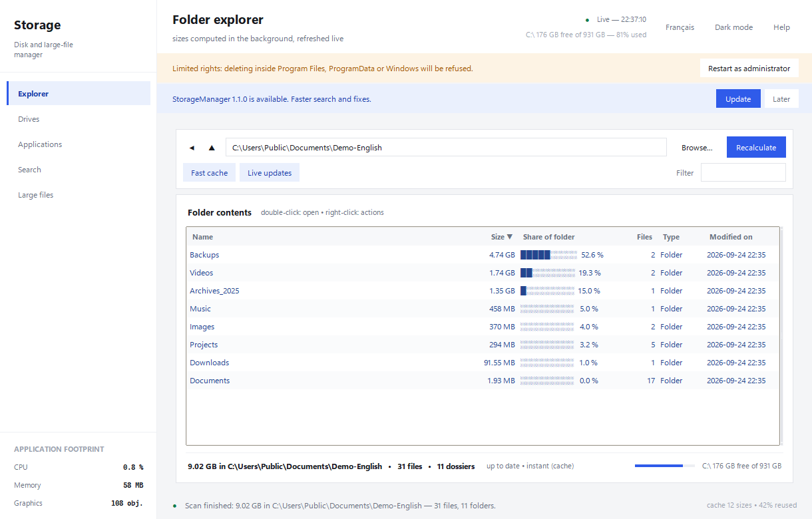Select the Downloads folder row
The image size is (812, 519).
click(x=483, y=363)
